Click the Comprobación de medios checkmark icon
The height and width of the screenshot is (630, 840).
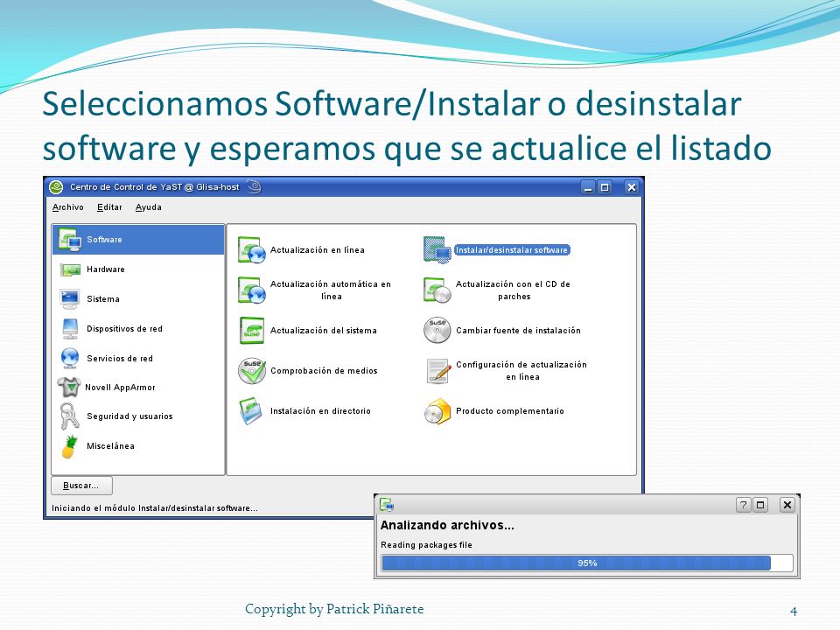(x=252, y=371)
